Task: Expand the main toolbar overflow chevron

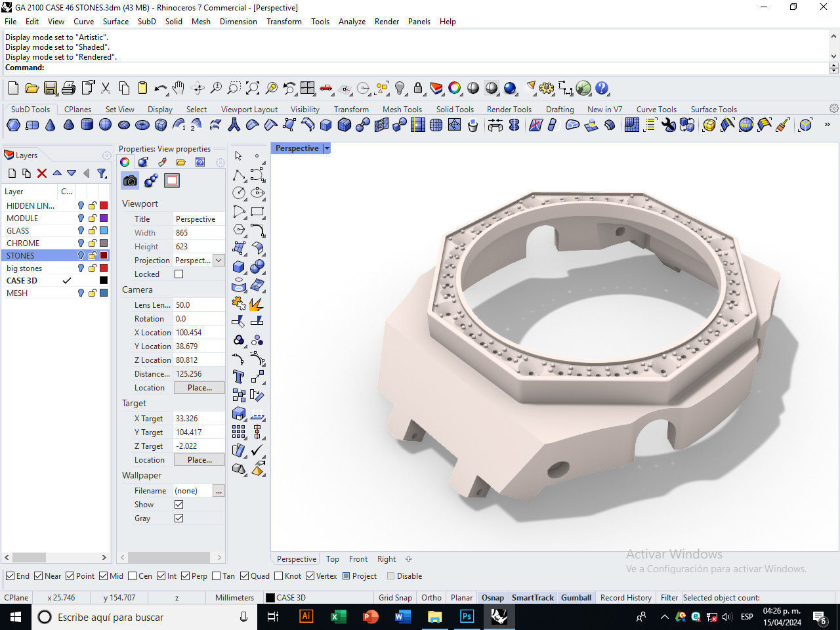Action: 827,125
